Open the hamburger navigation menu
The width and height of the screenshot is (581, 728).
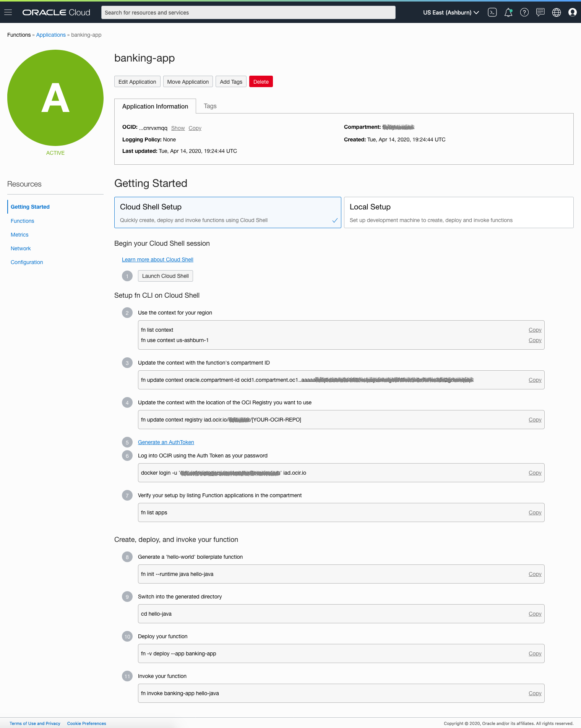8,13
